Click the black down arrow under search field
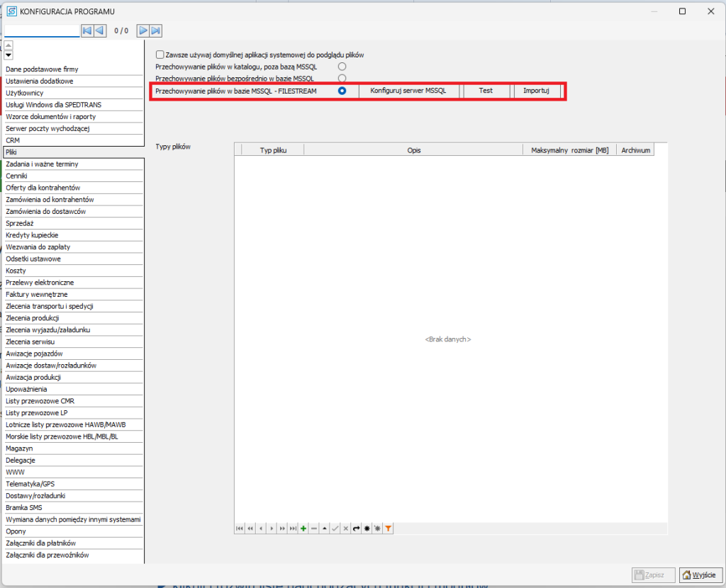726x588 pixels. [9, 55]
